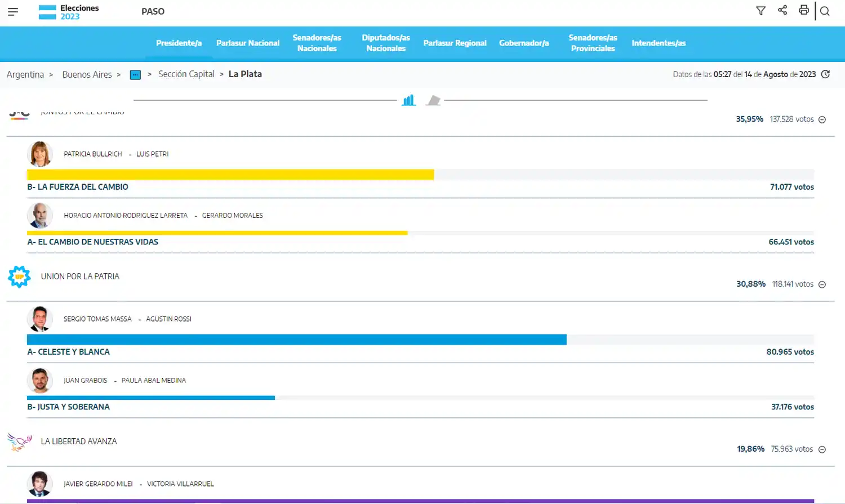
Task: Switch to bar chart view
Action: (x=408, y=100)
